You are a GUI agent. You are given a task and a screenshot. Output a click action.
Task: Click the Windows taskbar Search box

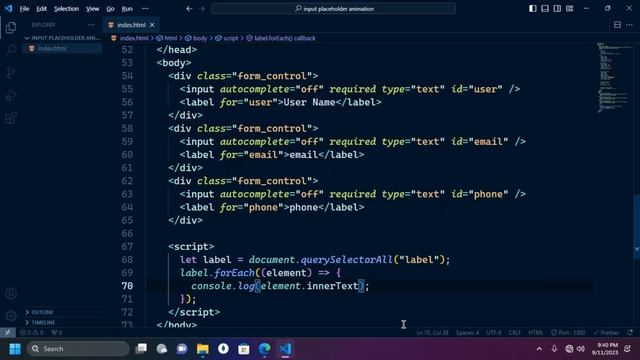click(78, 349)
